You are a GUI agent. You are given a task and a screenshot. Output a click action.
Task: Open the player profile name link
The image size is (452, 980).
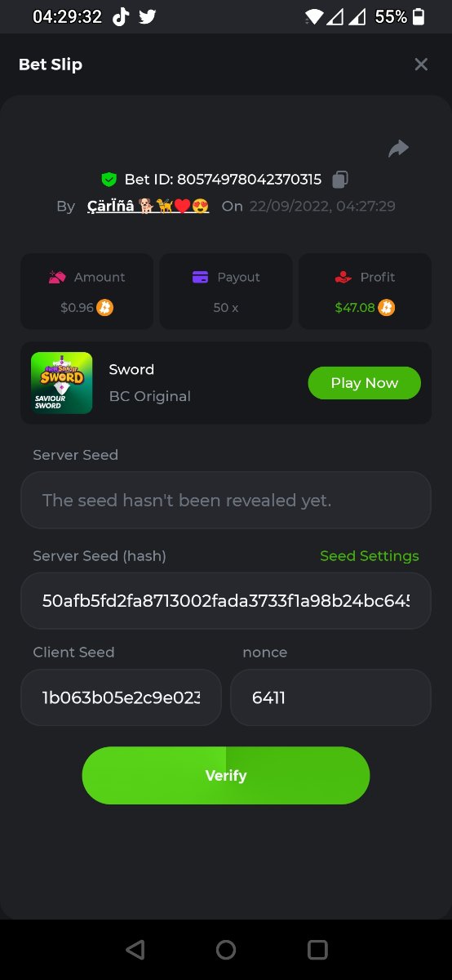coord(148,207)
